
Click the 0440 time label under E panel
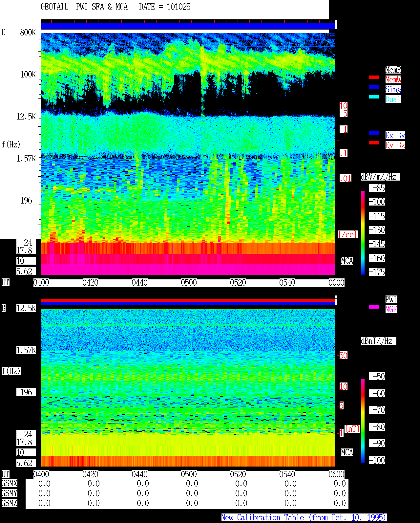139,282
